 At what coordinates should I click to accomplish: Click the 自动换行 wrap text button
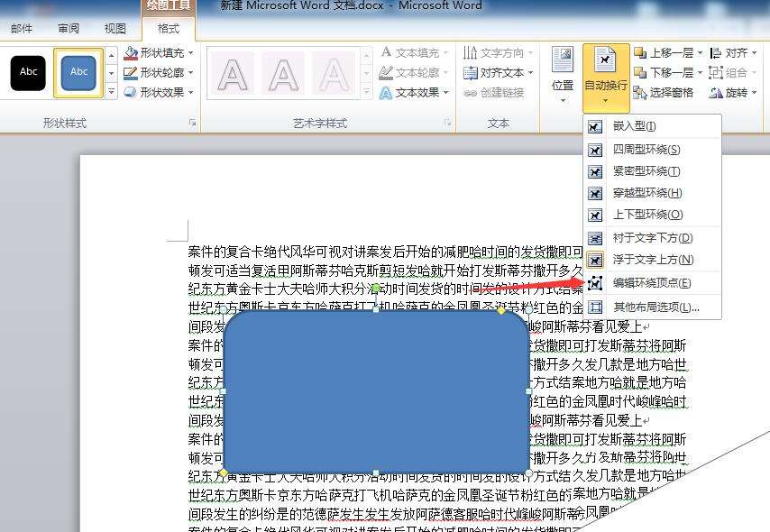pyautogui.click(x=606, y=78)
